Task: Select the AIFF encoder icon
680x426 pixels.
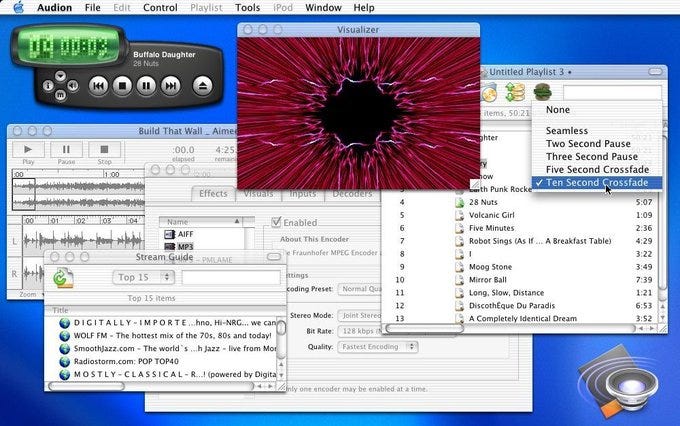Action: [170, 234]
